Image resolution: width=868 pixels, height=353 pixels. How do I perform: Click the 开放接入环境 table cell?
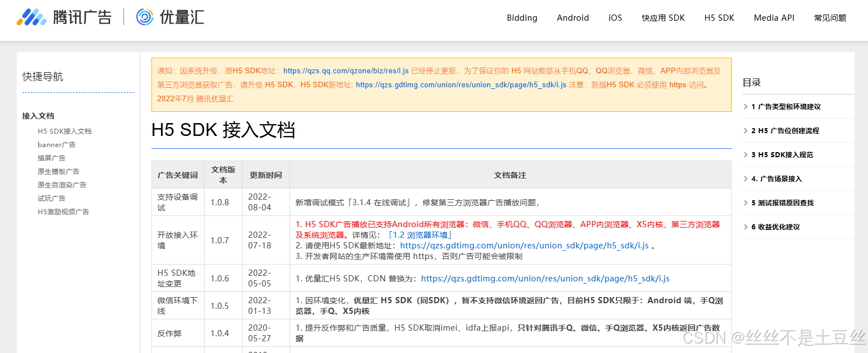click(178, 241)
